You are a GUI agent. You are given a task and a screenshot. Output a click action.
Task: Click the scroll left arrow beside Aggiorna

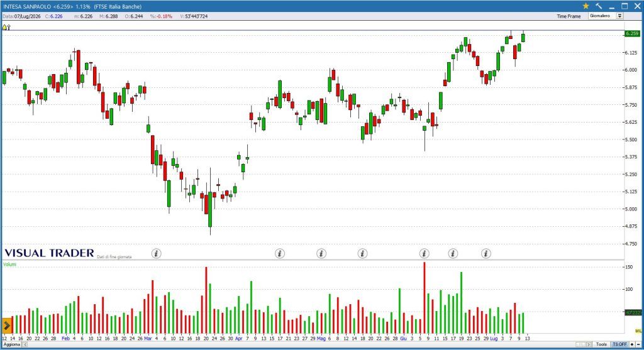point(25,344)
